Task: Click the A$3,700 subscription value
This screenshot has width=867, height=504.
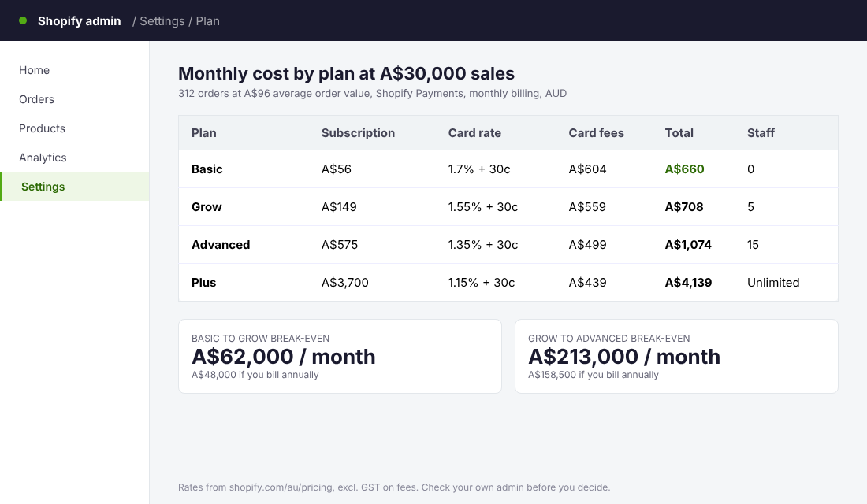Action: pyautogui.click(x=345, y=283)
